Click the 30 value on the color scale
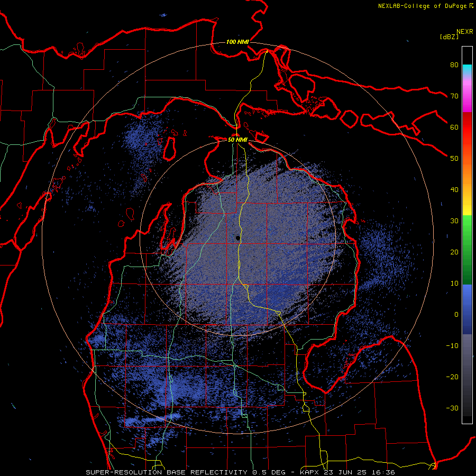The height and width of the screenshot is (476, 476). pos(454,221)
